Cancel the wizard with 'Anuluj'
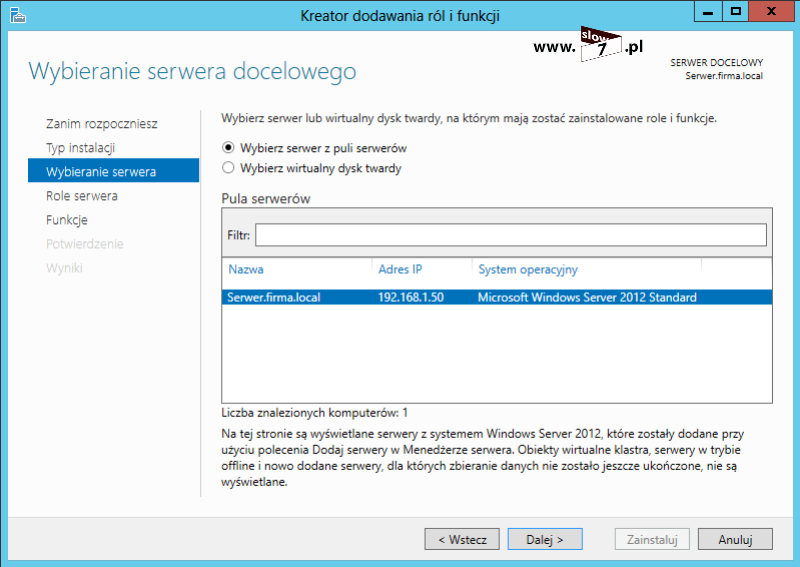The image size is (800, 567). click(x=735, y=539)
